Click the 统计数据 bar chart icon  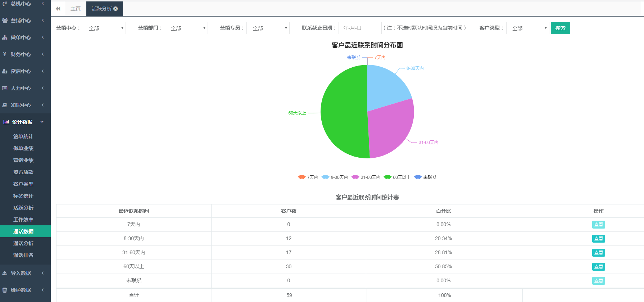click(x=6, y=122)
